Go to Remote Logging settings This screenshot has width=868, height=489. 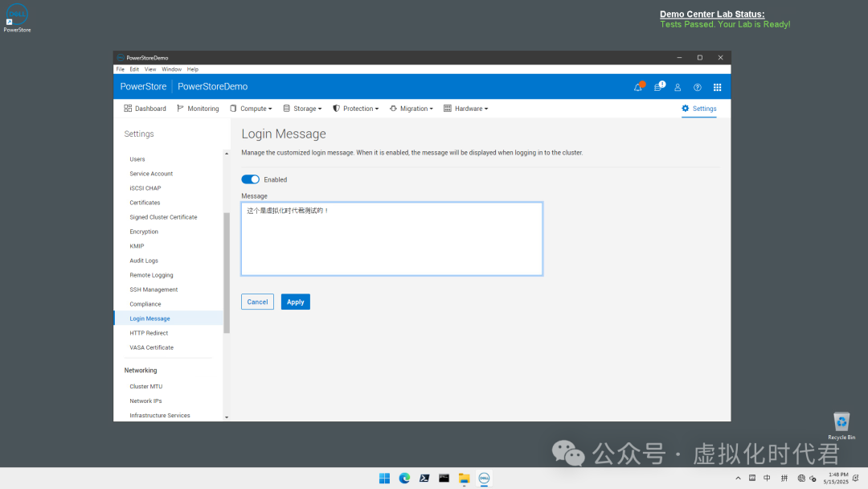click(x=152, y=275)
